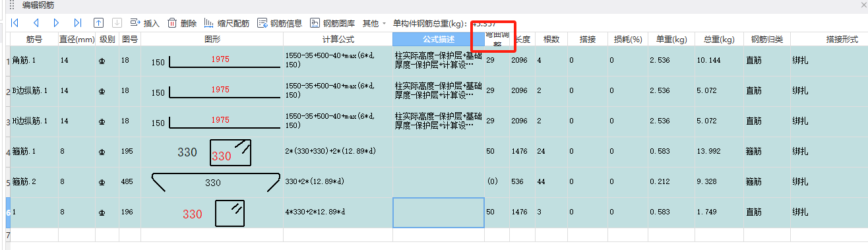The width and height of the screenshot is (868, 250).
Task: Open 钢筋信息 panel
Action: coord(280,23)
